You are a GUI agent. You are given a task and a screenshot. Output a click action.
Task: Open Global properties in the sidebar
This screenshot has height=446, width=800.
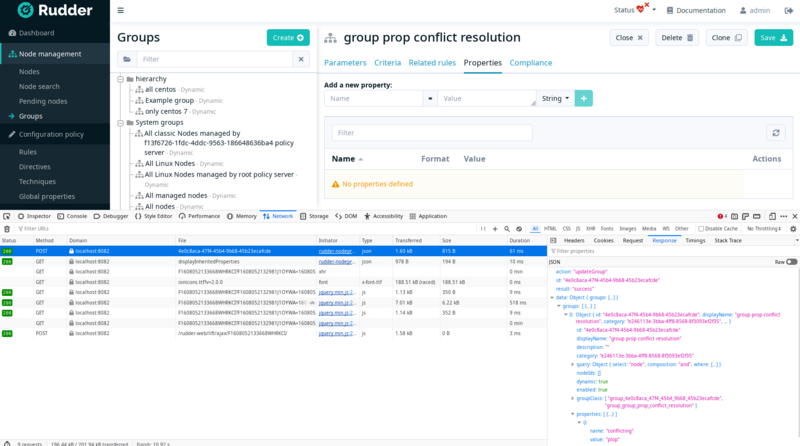[46, 196]
